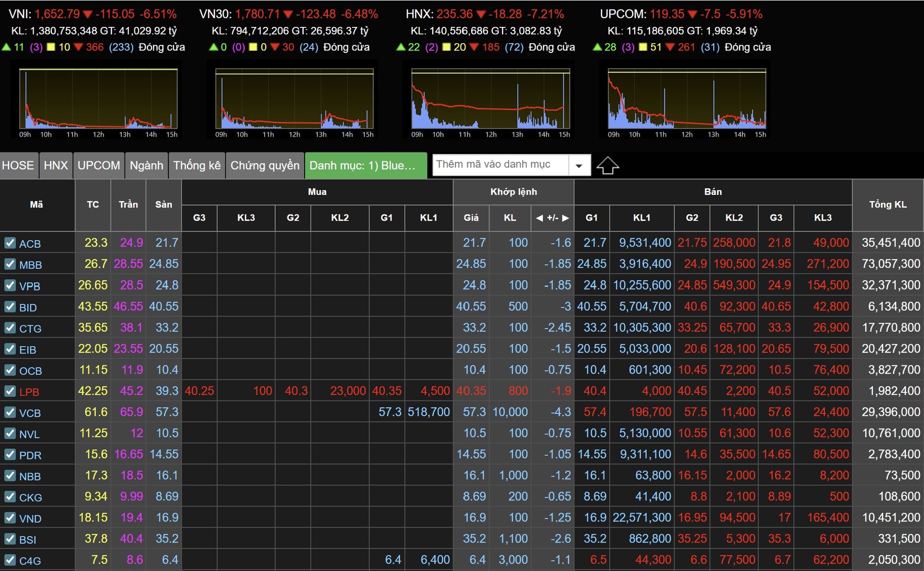Click the UPCOM index chart thumbnail
The image size is (924, 571).
pyautogui.click(x=687, y=99)
